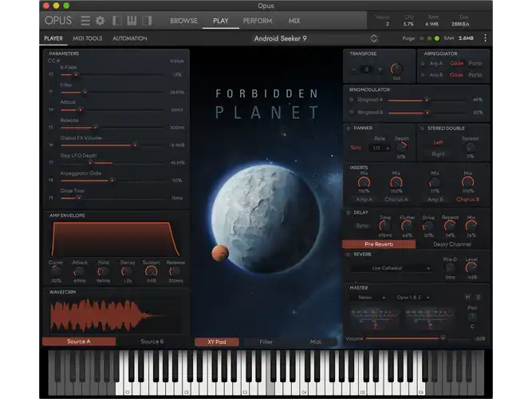532x399 pixels.
Task: Open the hamburger main menu
Action: pyautogui.click(x=85, y=21)
